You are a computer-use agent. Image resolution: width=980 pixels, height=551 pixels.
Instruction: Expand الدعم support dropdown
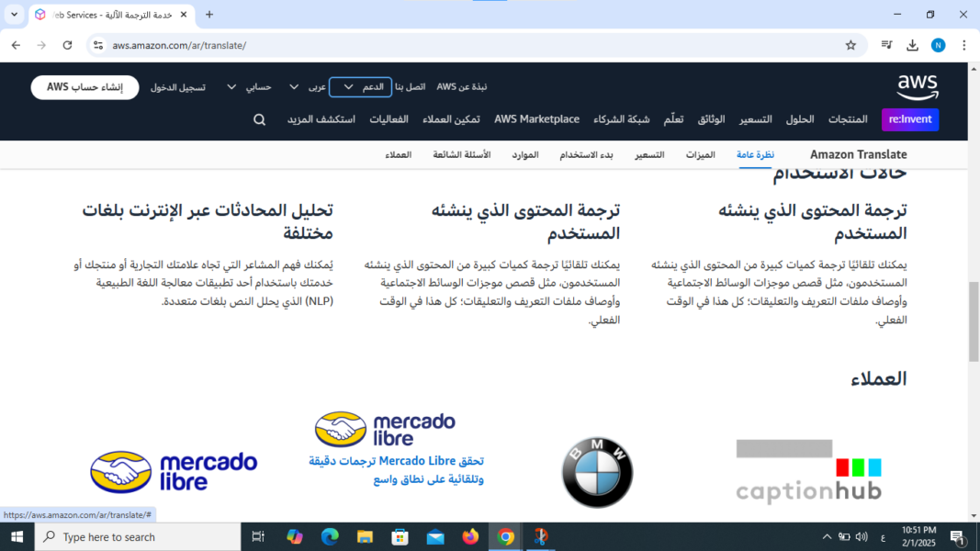pyautogui.click(x=361, y=87)
